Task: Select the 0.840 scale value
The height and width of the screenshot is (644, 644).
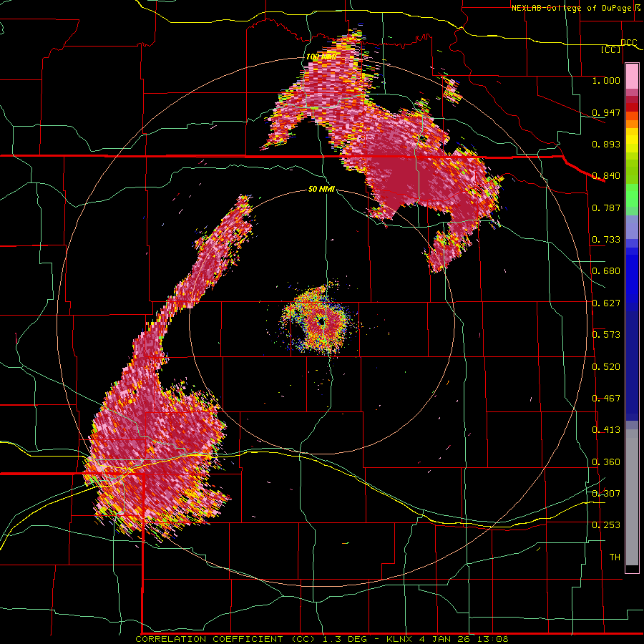Action: (606, 176)
